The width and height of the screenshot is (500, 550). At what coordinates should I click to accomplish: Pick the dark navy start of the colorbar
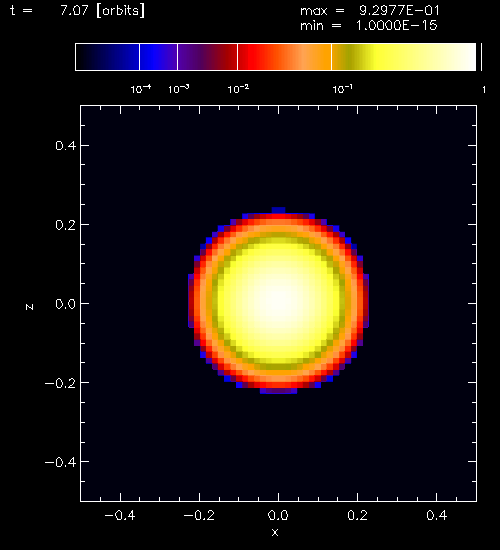pos(107,57)
